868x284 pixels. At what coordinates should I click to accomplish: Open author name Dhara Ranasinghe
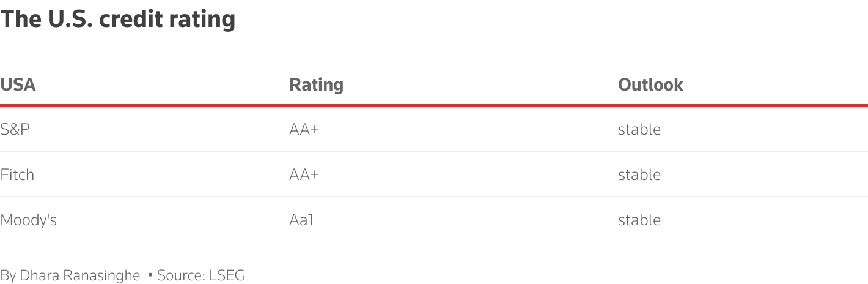[79, 275]
